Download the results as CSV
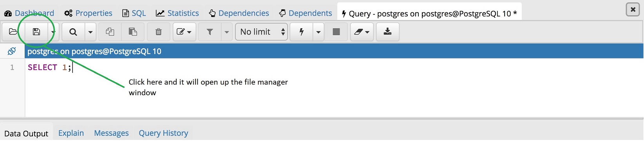 387,32
